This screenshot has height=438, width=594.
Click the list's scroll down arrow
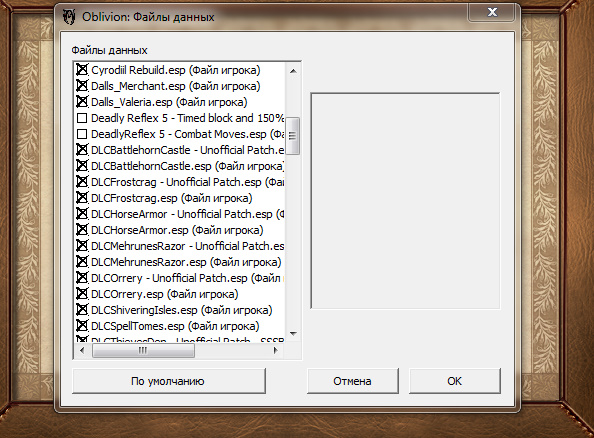pyautogui.click(x=293, y=333)
